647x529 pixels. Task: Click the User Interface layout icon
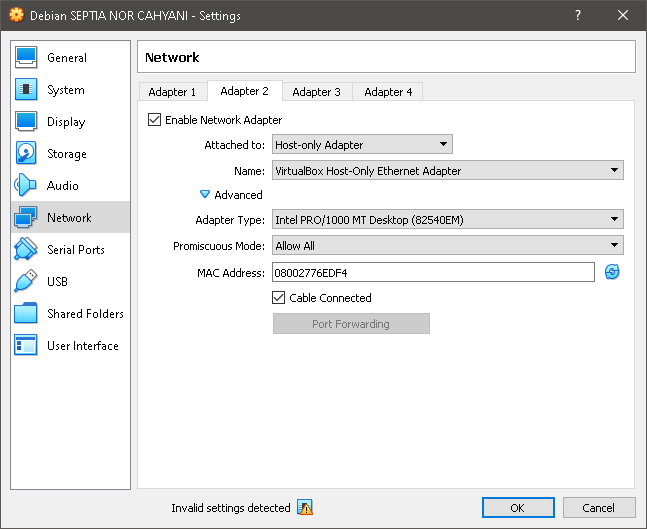click(x=26, y=345)
